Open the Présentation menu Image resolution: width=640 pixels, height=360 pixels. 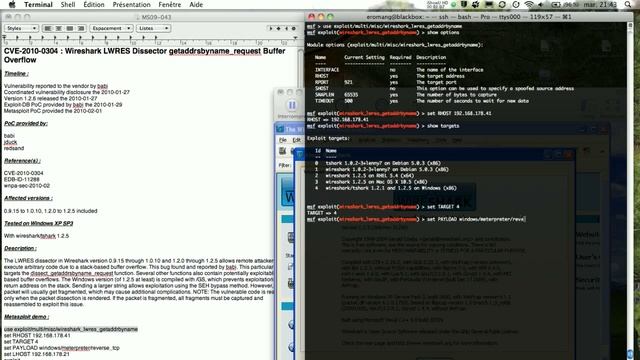point(131,4)
